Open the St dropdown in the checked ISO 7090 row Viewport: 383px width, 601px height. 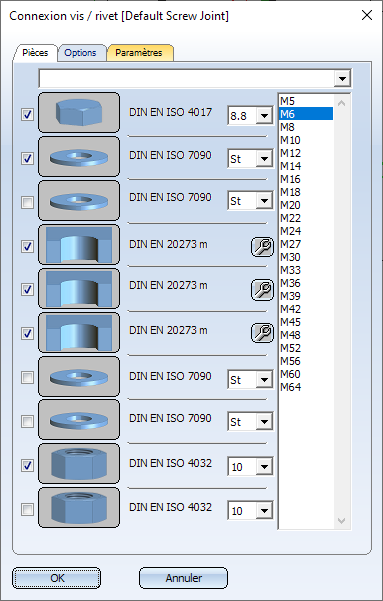click(x=264, y=158)
